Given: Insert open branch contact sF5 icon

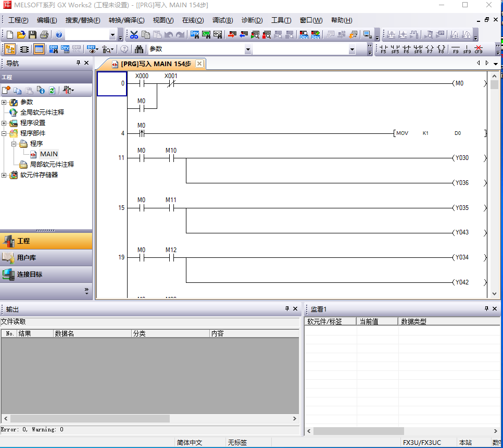Looking at the screenshot, I should click(395, 49).
